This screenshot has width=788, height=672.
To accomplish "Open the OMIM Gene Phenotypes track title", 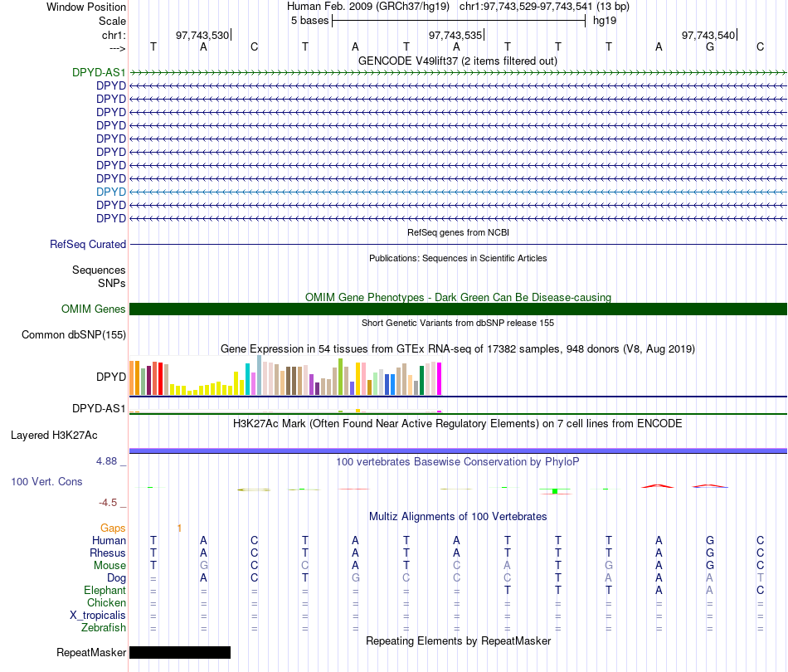I will point(458,297).
